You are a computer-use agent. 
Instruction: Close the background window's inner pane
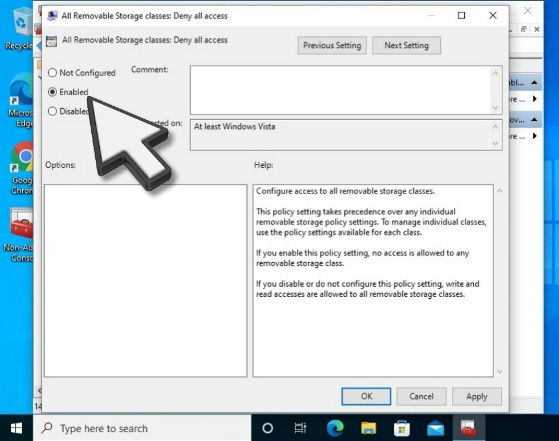(537, 30)
